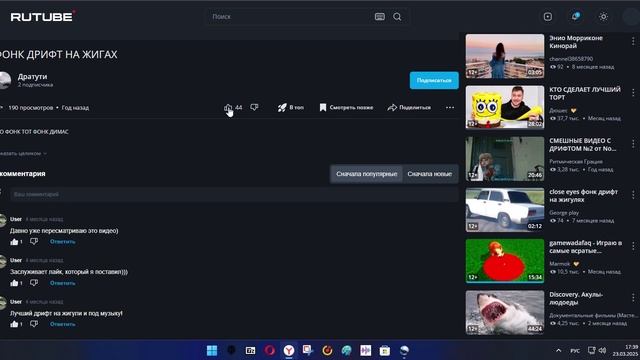The image size is (640, 360).
Task: Open the volume speaker tray icon
Action: pyautogui.click(x=602, y=350)
